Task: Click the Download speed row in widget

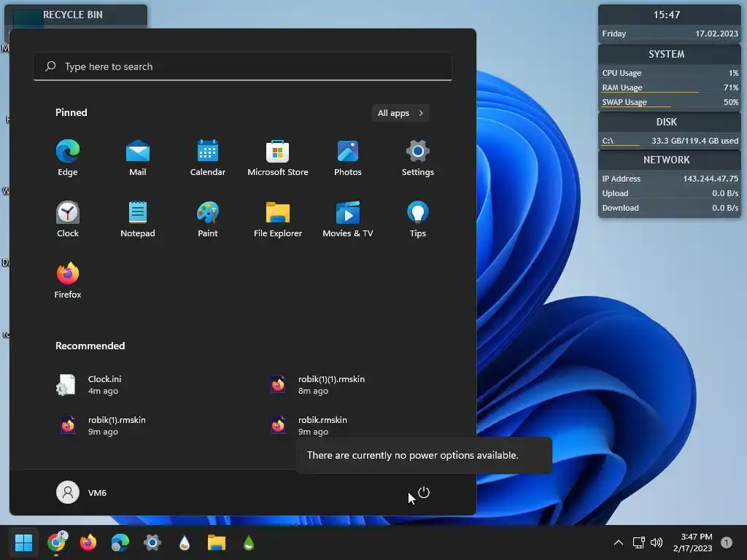Action: pyautogui.click(x=670, y=208)
